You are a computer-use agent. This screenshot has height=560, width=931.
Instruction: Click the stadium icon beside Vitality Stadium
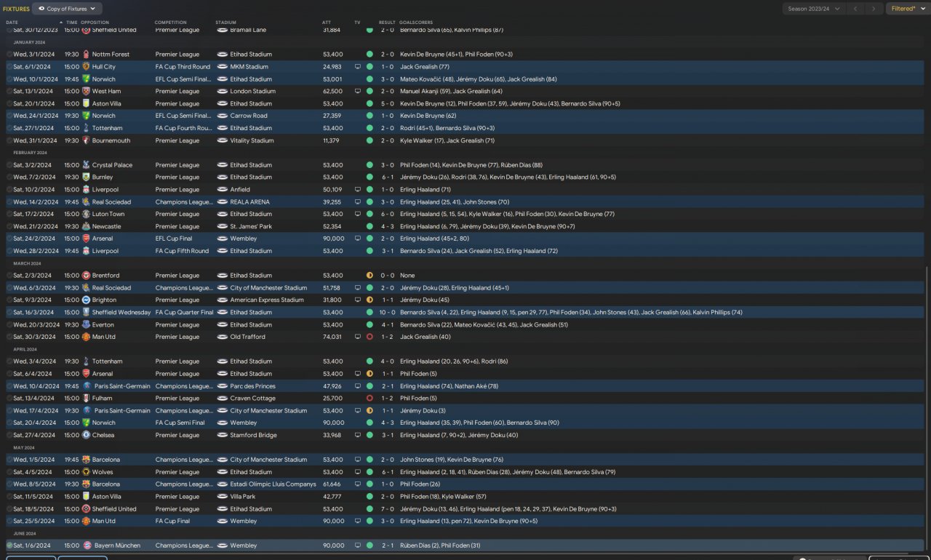click(x=223, y=141)
